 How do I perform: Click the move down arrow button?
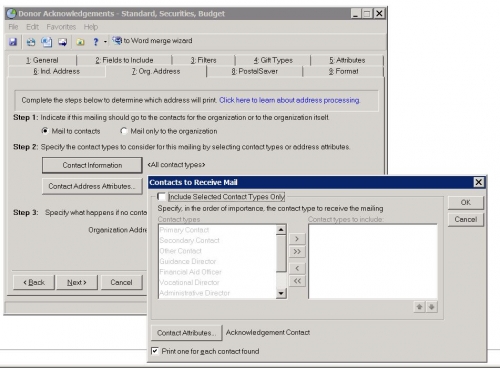[x=432, y=307]
